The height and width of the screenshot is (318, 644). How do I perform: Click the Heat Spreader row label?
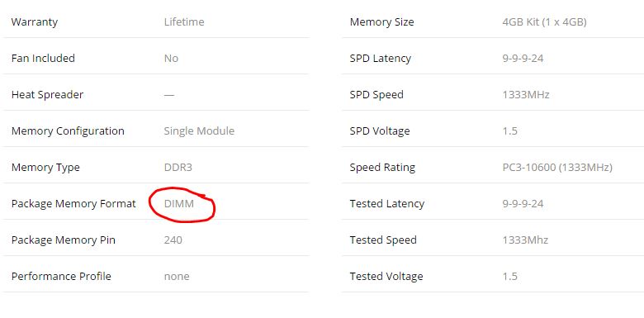coord(47,94)
